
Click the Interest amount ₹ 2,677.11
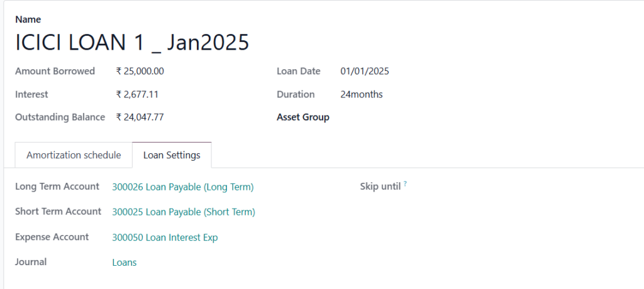point(136,94)
